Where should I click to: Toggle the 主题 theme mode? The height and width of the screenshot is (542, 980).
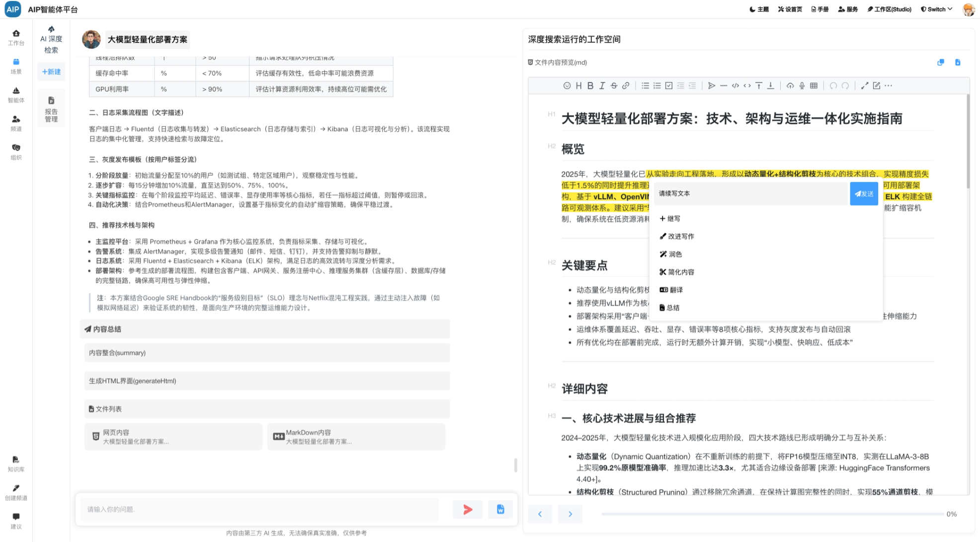click(x=759, y=9)
